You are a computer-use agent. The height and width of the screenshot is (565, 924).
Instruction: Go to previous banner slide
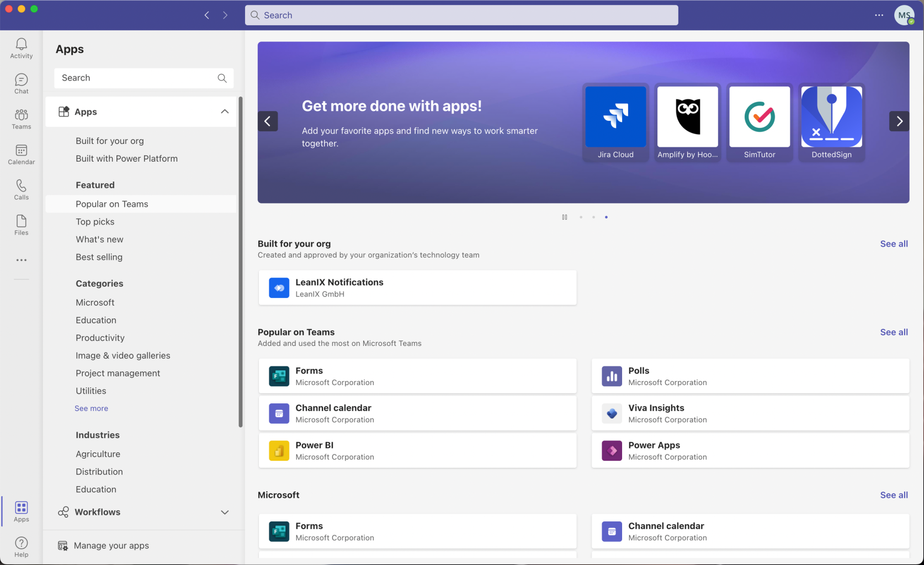click(x=268, y=121)
